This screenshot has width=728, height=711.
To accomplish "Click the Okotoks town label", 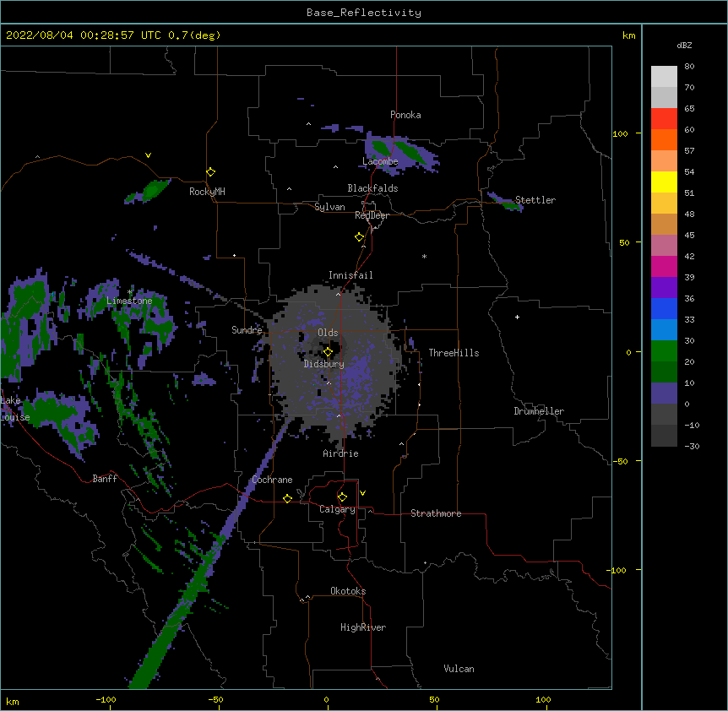I will tap(348, 591).
